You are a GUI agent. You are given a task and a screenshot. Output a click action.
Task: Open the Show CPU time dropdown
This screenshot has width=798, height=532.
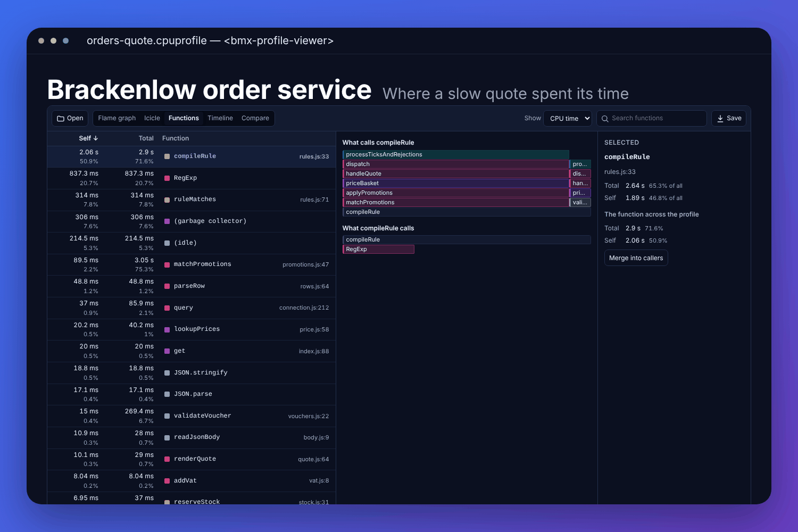tap(568, 118)
